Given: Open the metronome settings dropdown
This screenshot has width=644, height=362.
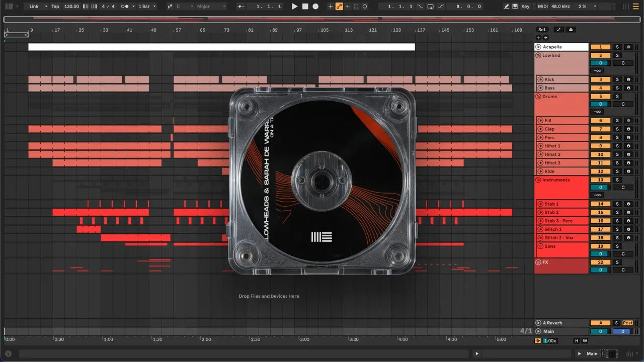Looking at the screenshot, I should 133,7.
